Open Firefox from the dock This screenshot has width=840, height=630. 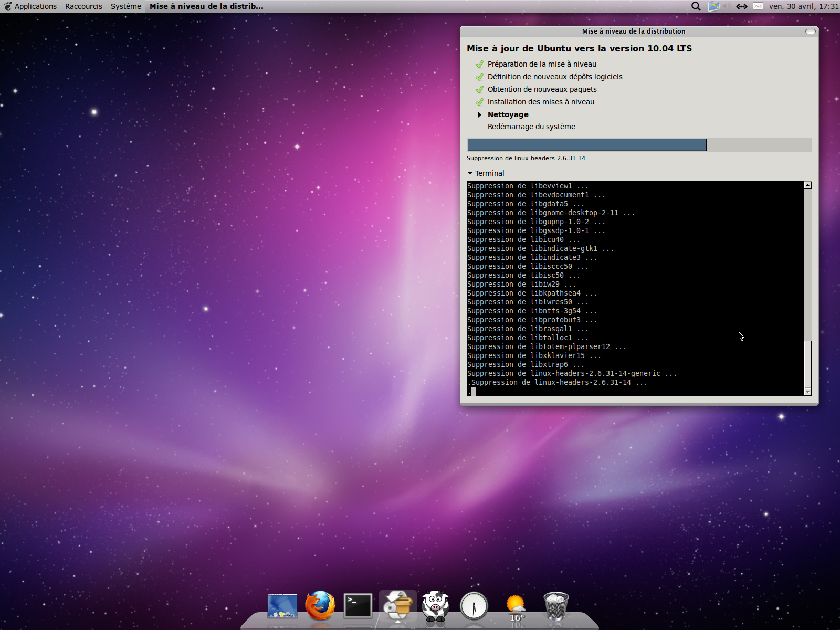(320, 606)
